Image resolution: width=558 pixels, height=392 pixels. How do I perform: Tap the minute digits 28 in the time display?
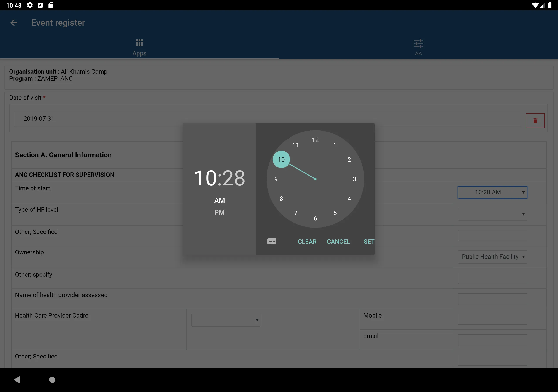point(234,178)
